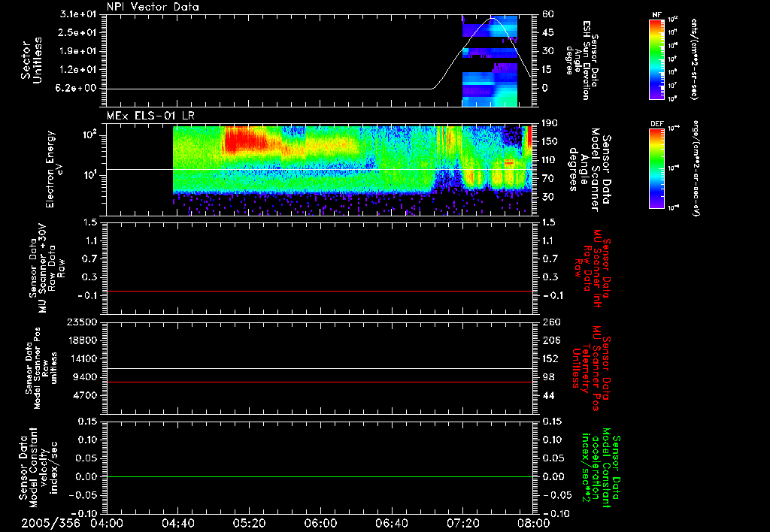Click the '6.2e+00' sector axis tick label
Screen dimensions: 770x532
pyautogui.click(x=77, y=88)
